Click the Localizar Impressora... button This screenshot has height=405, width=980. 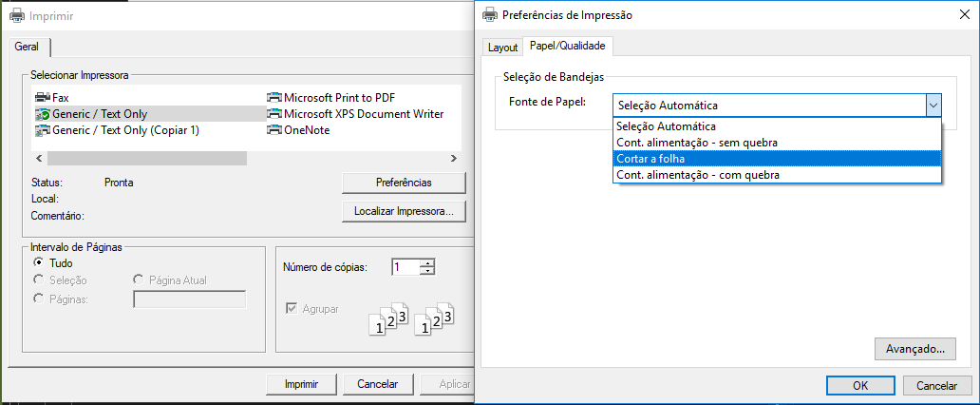404,212
